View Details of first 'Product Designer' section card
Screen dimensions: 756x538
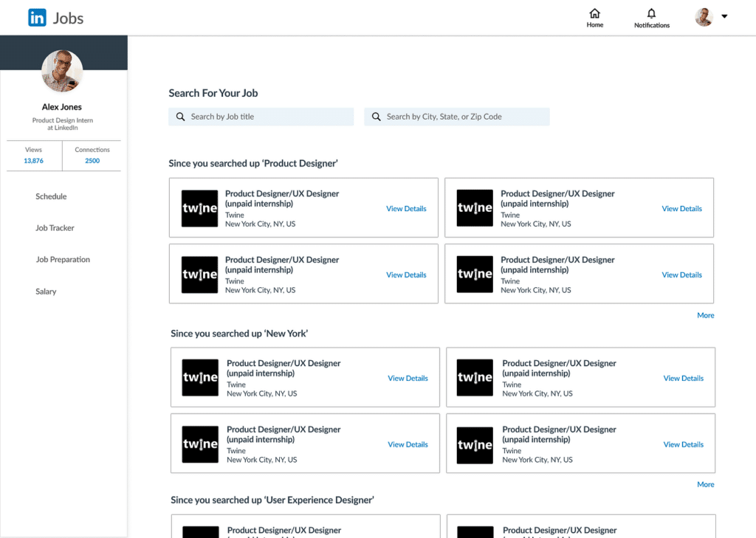406,209
